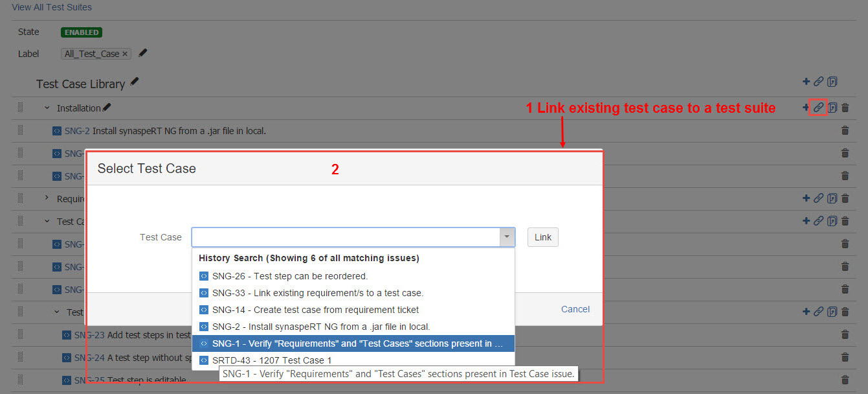
Task: Choose SNG-2 Install synaspeRT NG in dropdown list
Action: [353, 327]
